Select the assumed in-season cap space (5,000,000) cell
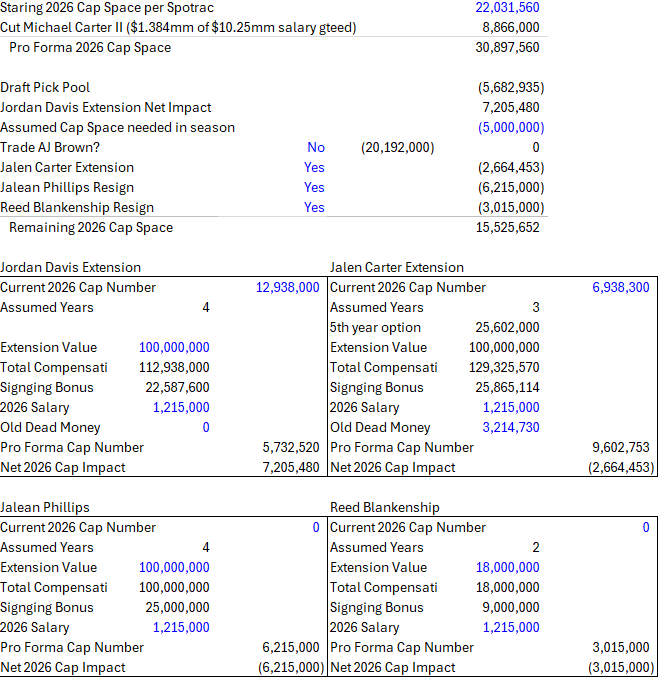 click(x=510, y=127)
